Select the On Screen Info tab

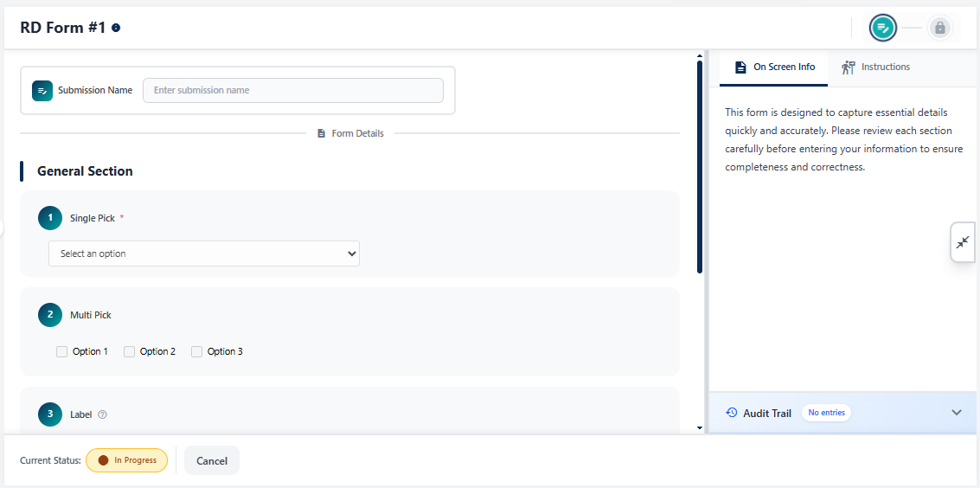774,67
